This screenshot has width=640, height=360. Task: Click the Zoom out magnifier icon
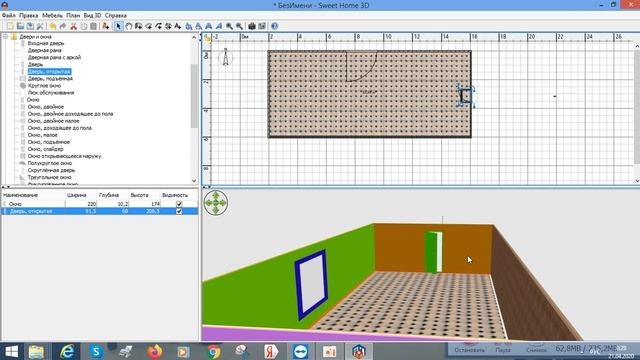(x=240, y=26)
